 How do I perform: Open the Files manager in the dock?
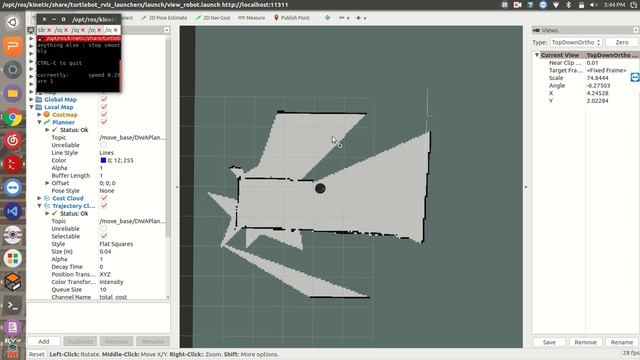13,93
